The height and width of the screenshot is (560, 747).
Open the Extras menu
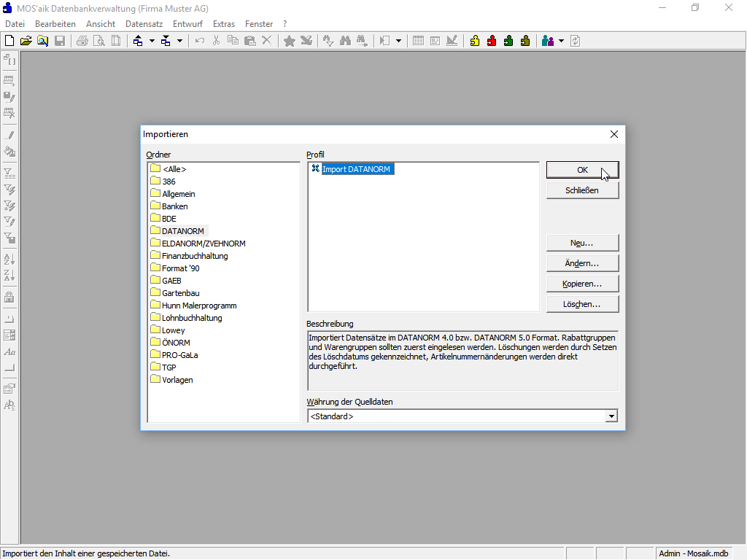tap(224, 24)
